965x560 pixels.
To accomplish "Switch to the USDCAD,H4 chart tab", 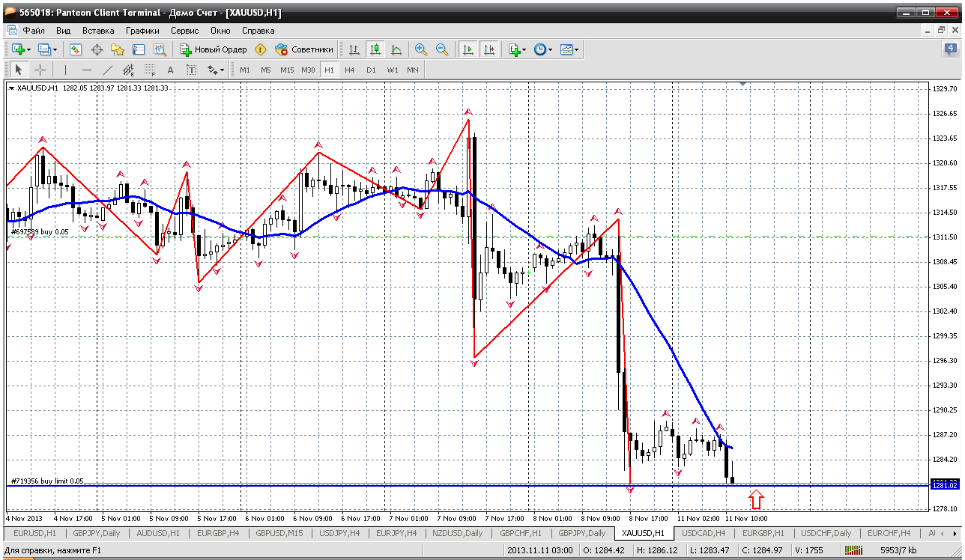I will [x=704, y=533].
